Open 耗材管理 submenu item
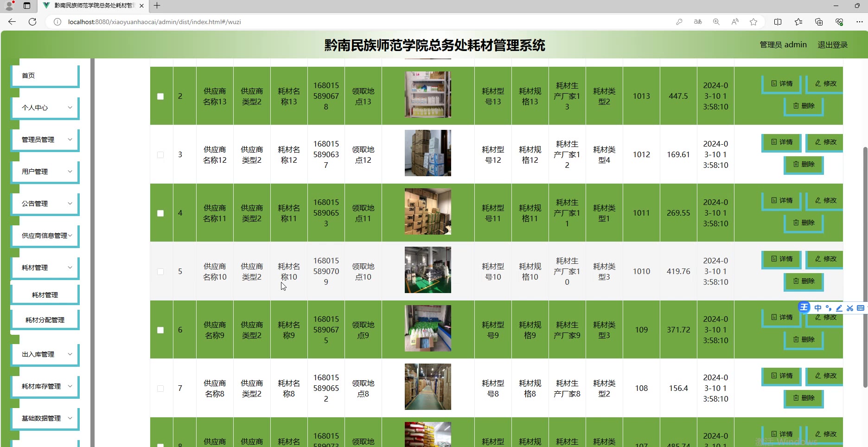Screen dimensions: 868x447 [x=45, y=295]
